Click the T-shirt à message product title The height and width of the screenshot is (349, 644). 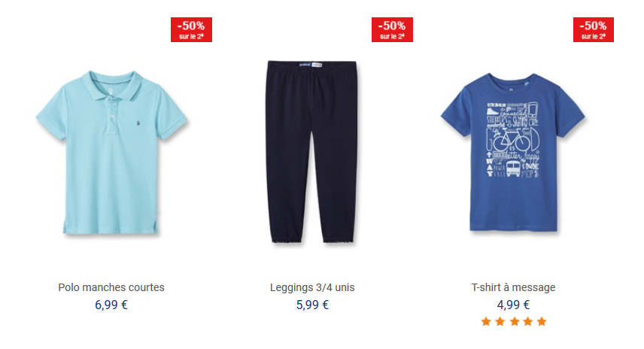click(x=513, y=287)
